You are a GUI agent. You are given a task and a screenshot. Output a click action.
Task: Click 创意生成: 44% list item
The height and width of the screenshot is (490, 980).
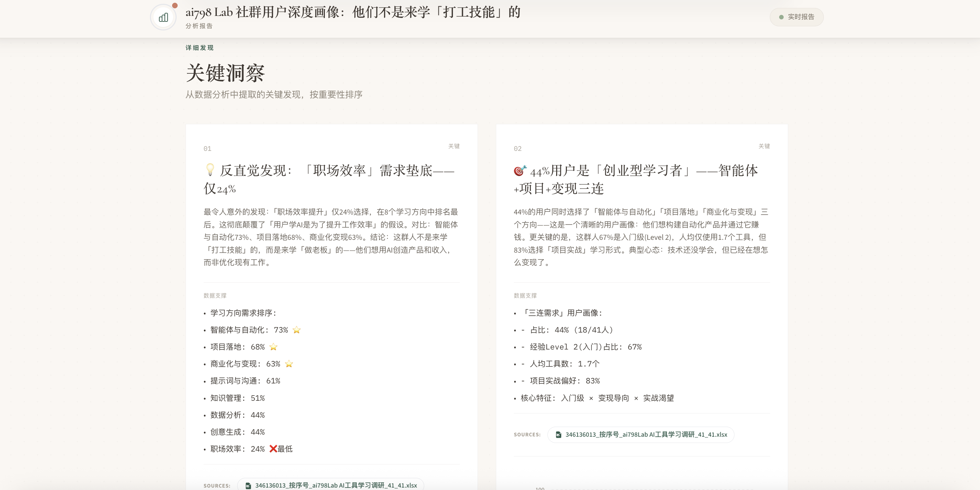pos(238,432)
